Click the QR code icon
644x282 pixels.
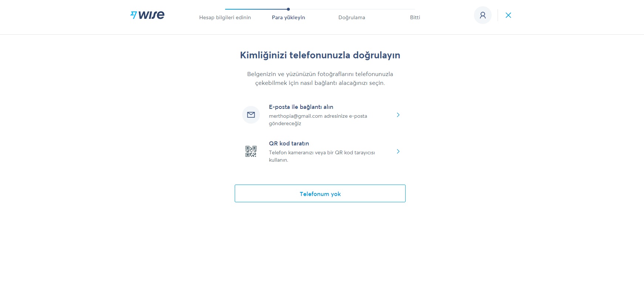(251, 151)
